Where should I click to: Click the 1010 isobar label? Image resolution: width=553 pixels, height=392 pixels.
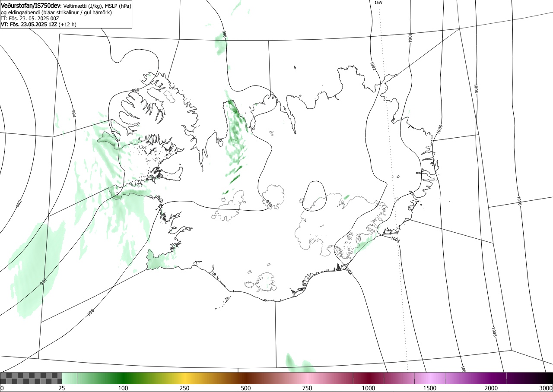(x=519, y=201)
